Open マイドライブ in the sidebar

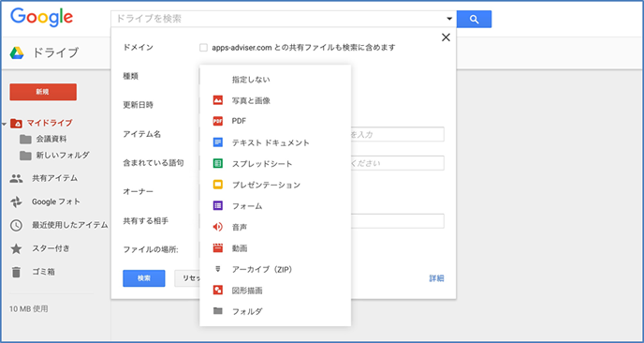pos(50,123)
